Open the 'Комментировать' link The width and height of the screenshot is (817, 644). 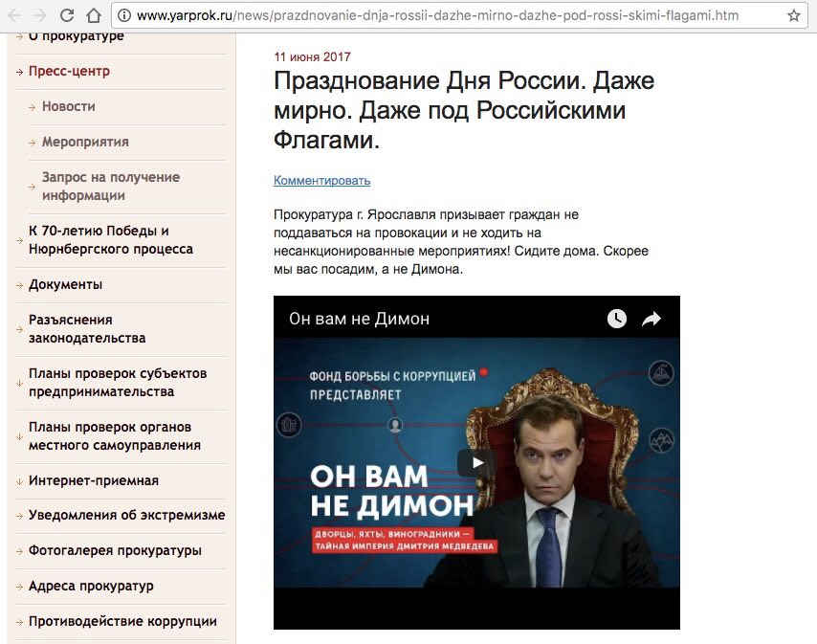pos(322,180)
